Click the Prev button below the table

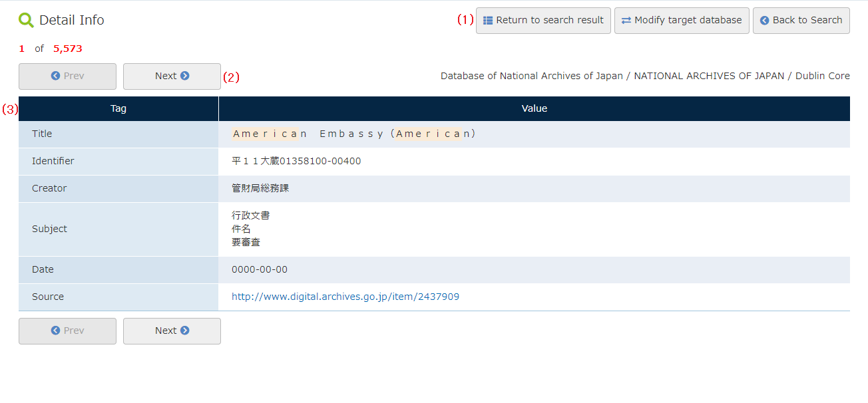(x=67, y=331)
